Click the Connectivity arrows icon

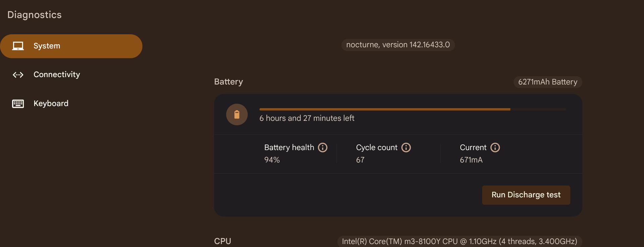pos(18,75)
